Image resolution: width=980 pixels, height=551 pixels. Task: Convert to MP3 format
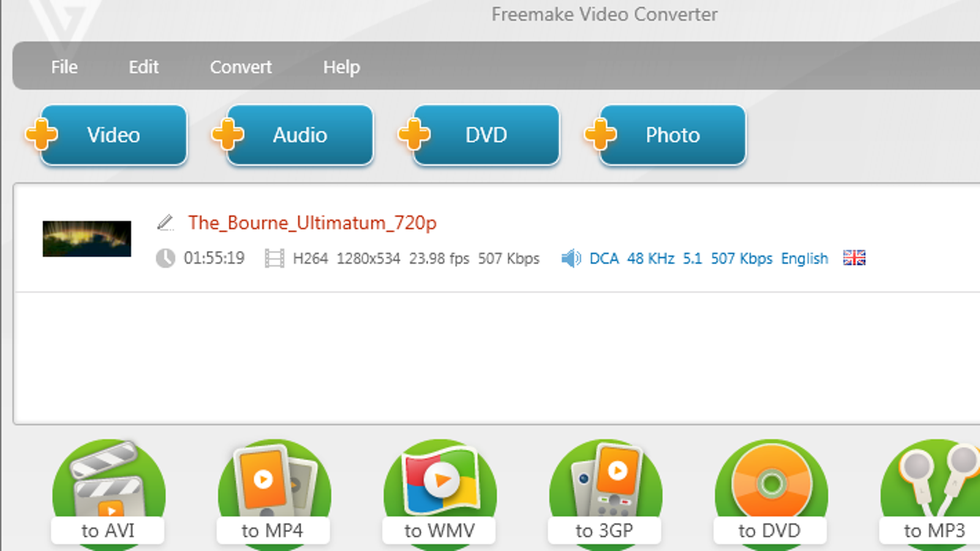931,493
